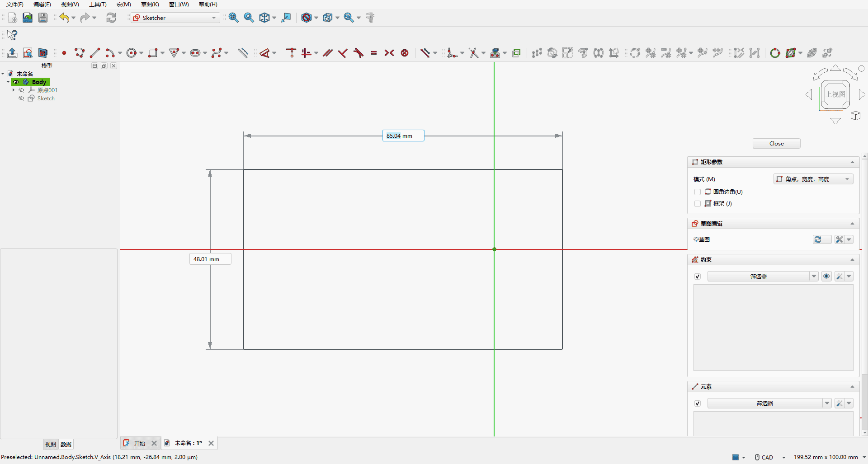Toggle Sketch visibility eye icon
Image resolution: width=868 pixels, height=464 pixels.
click(x=21, y=98)
